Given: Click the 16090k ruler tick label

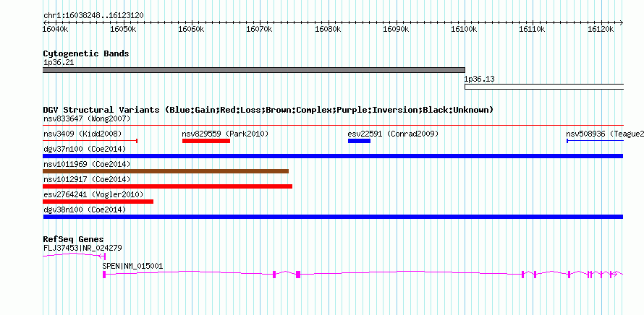Looking at the screenshot, I should coord(397,30).
